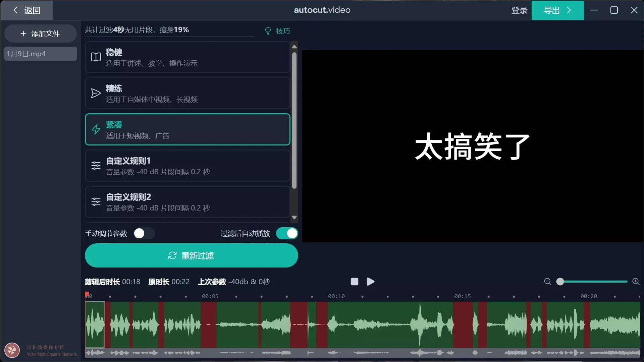Click the sliders icon of 自定义规则1

96,166
